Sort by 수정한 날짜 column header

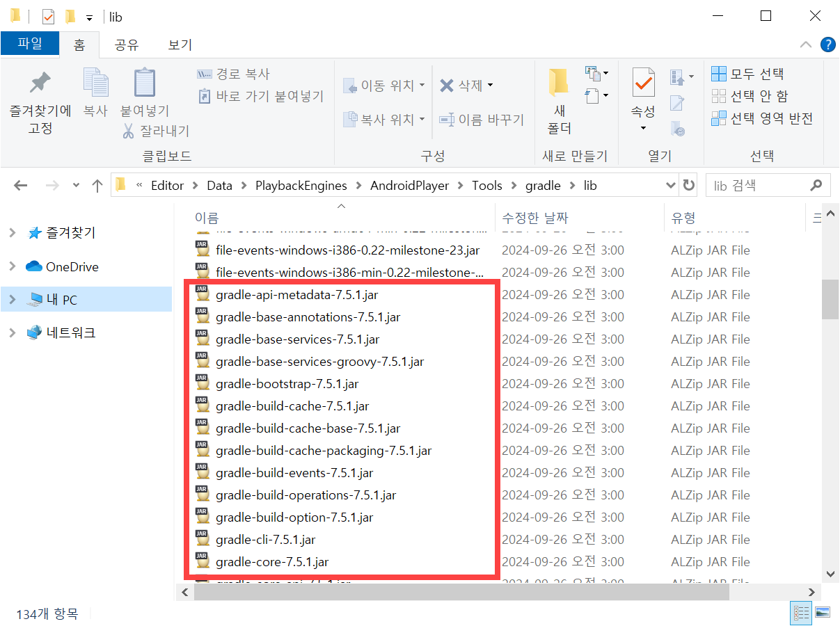point(535,218)
